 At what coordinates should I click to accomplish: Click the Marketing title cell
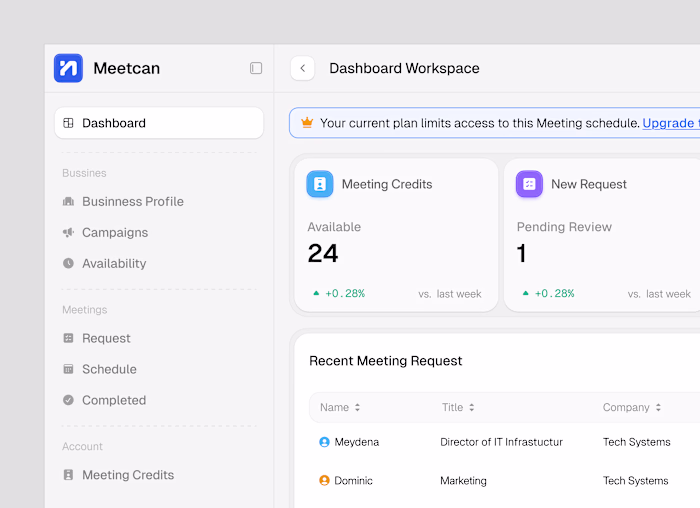point(463,481)
